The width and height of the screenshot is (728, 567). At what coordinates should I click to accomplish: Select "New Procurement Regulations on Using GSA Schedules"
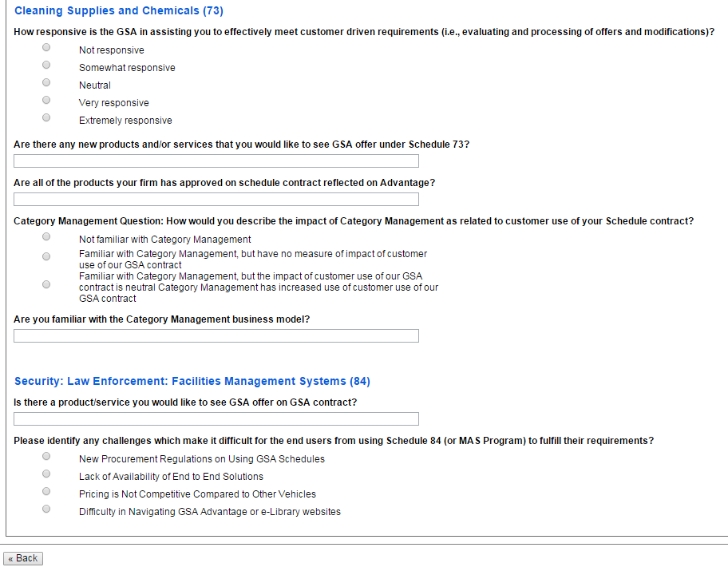coord(46,457)
